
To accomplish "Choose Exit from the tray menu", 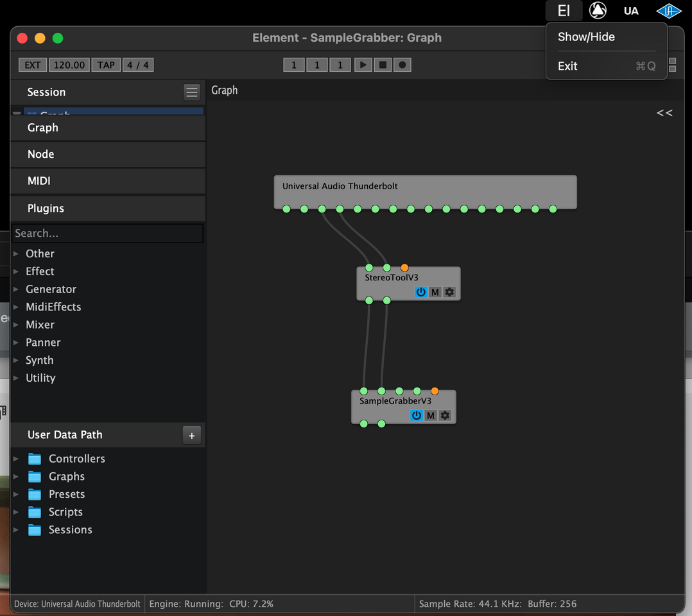I will [x=607, y=66].
